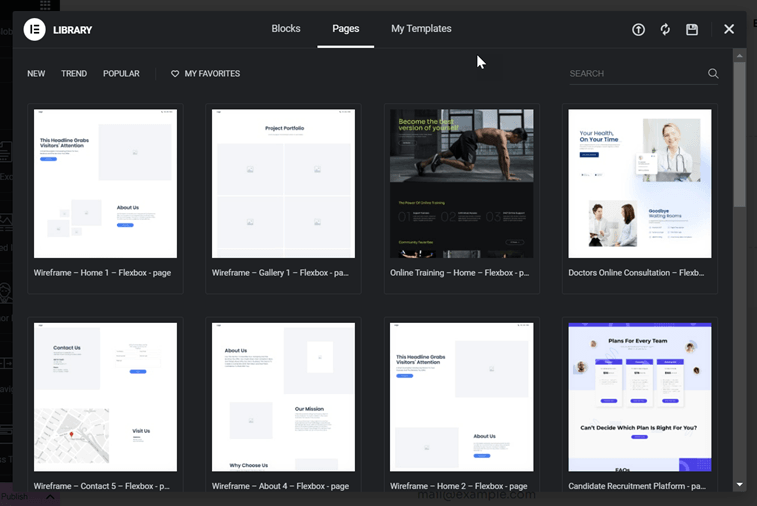The image size is (757, 506).
Task: Open the Online Training Home thumbnail
Action: tap(462, 183)
